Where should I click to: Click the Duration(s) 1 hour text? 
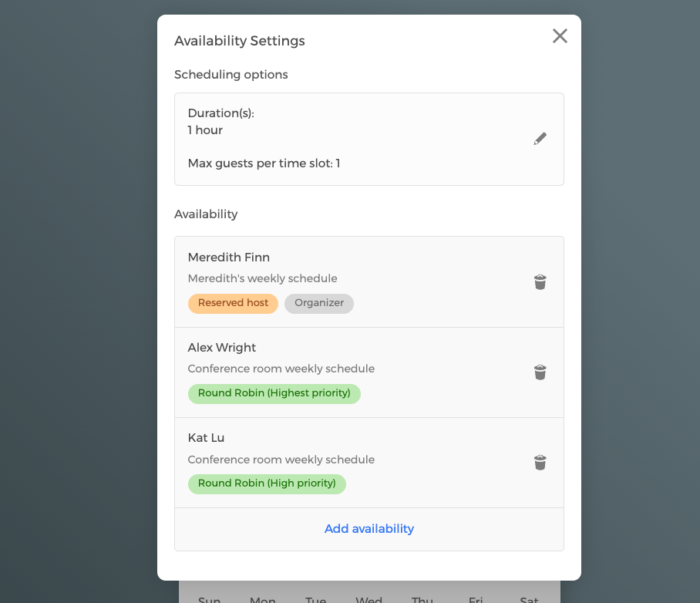(x=206, y=130)
